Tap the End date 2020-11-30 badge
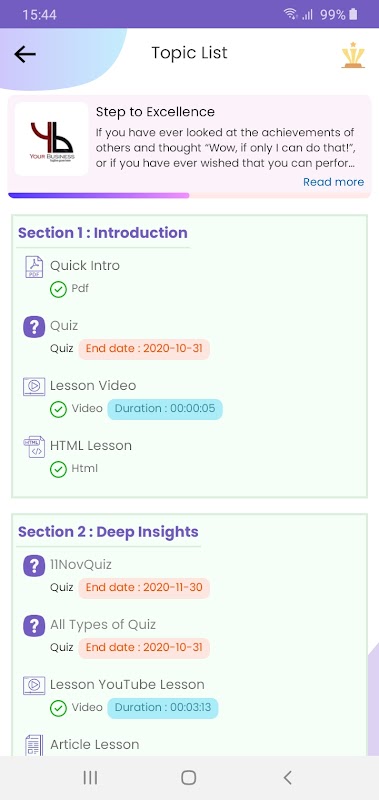The height and width of the screenshot is (800, 379). click(x=144, y=588)
